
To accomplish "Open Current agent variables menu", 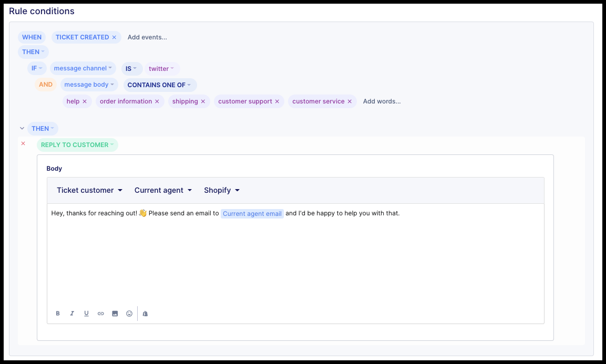I will coord(163,190).
